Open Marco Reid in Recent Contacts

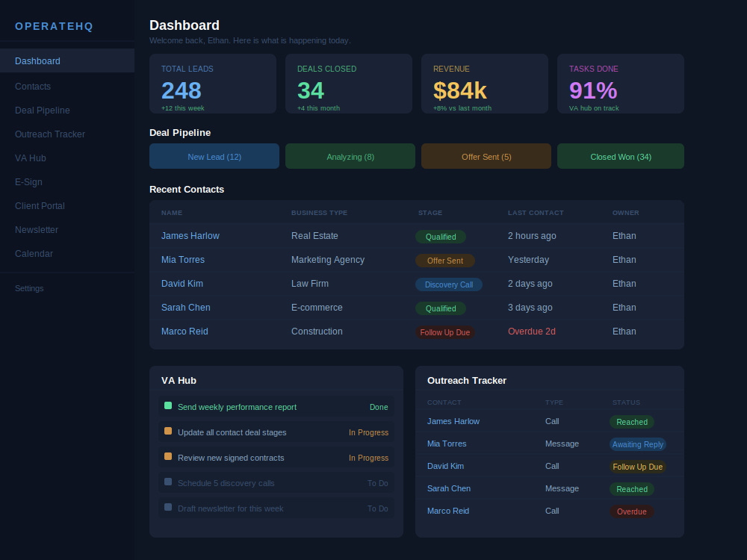(x=185, y=331)
